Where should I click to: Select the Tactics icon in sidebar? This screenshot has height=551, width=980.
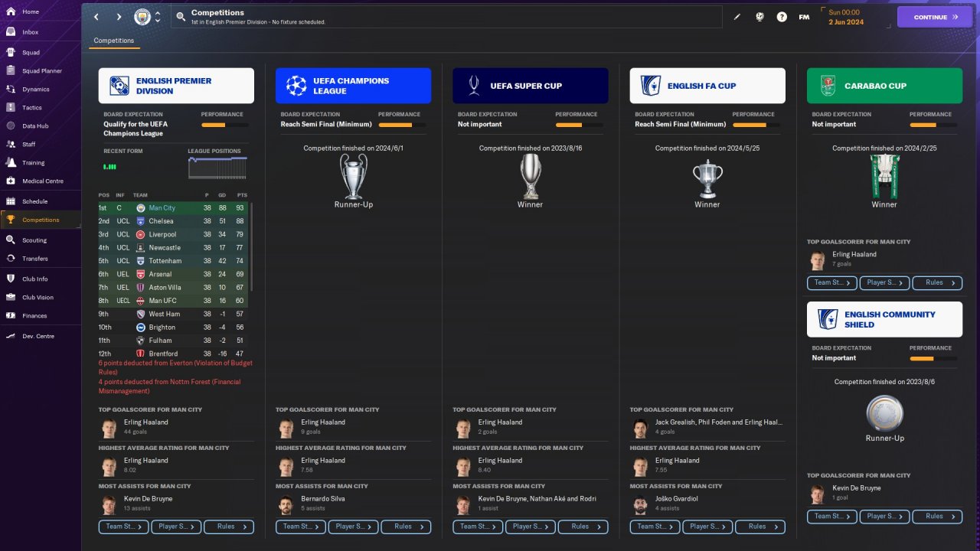[11, 107]
